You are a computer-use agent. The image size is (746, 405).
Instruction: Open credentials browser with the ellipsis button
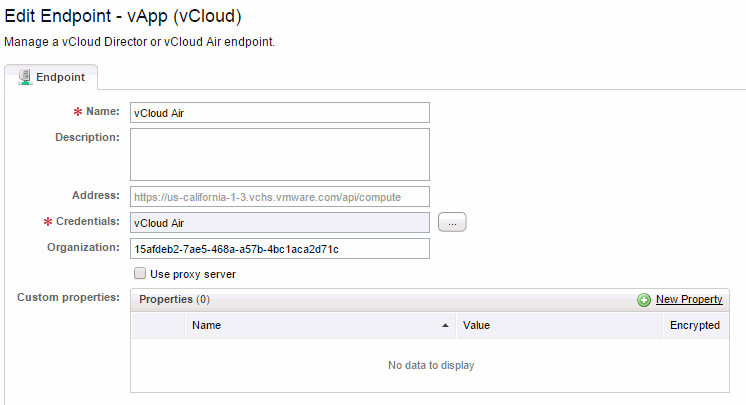pyautogui.click(x=452, y=223)
